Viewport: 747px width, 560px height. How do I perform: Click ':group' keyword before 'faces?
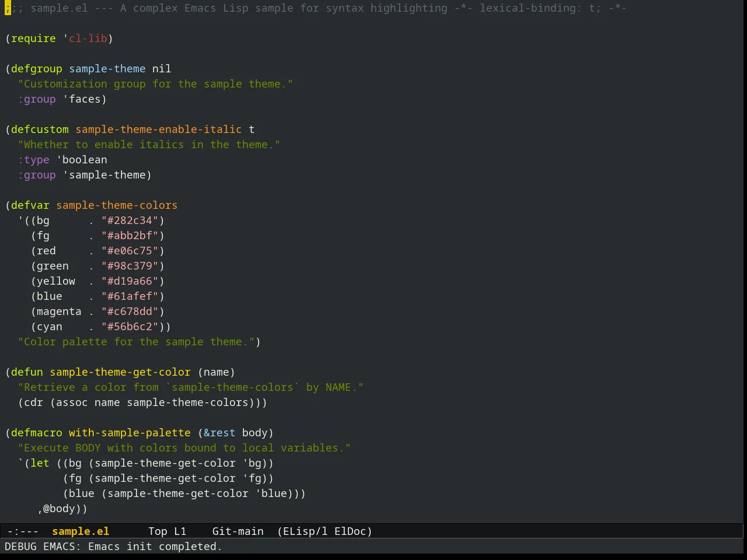[37, 99]
